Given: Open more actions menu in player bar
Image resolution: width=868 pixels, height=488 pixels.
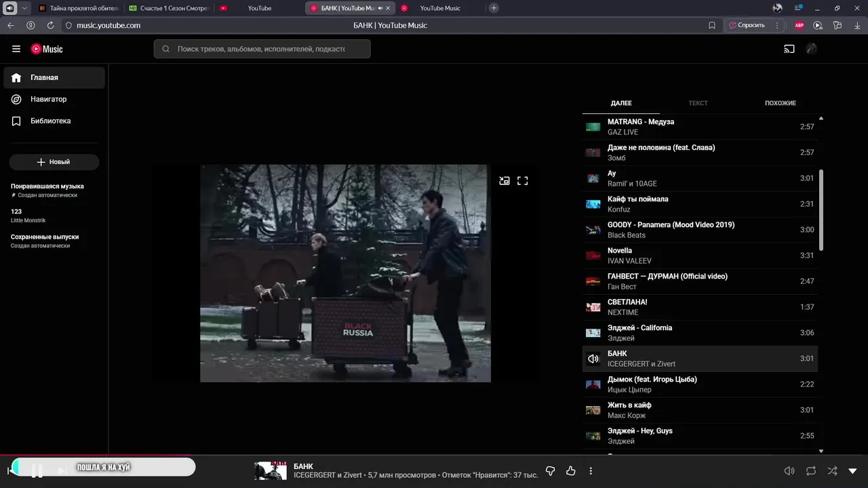Looking at the screenshot, I should 591,470.
